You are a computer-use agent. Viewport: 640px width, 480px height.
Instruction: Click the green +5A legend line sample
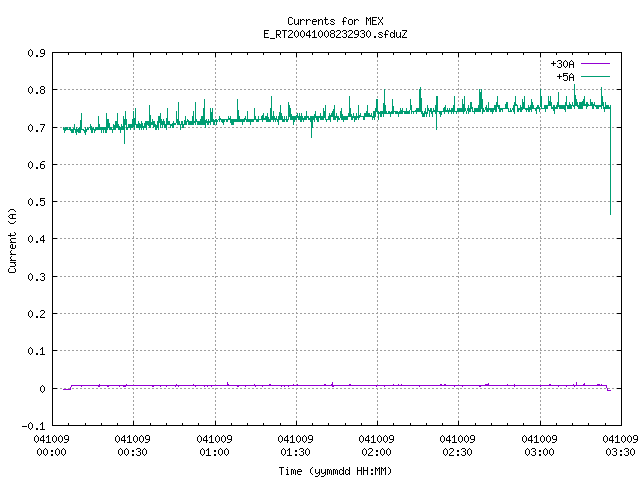pyautogui.click(x=595, y=76)
